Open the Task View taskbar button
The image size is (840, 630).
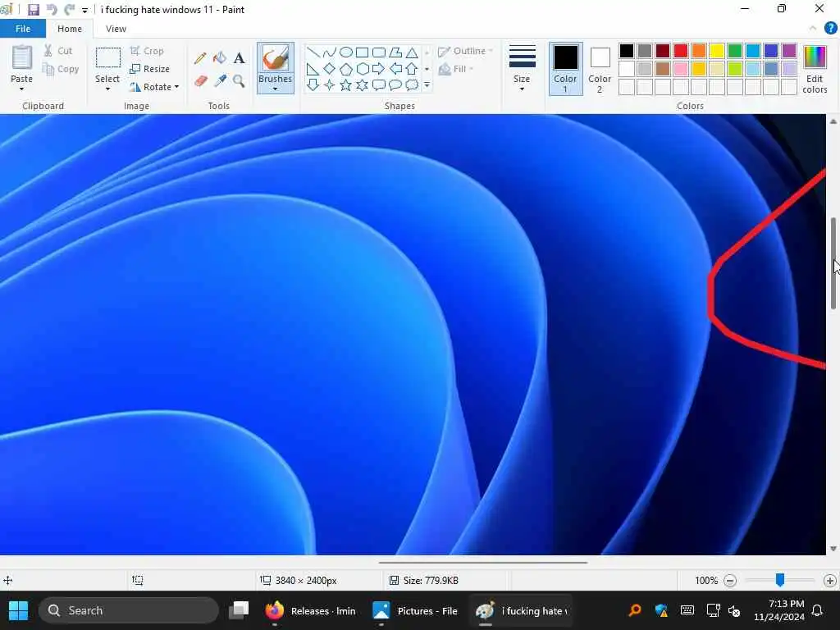239,610
